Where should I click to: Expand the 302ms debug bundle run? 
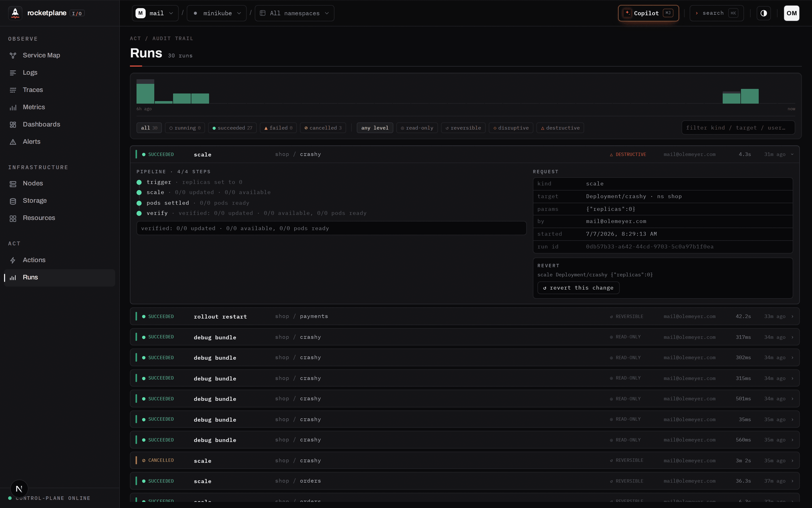tap(464, 357)
